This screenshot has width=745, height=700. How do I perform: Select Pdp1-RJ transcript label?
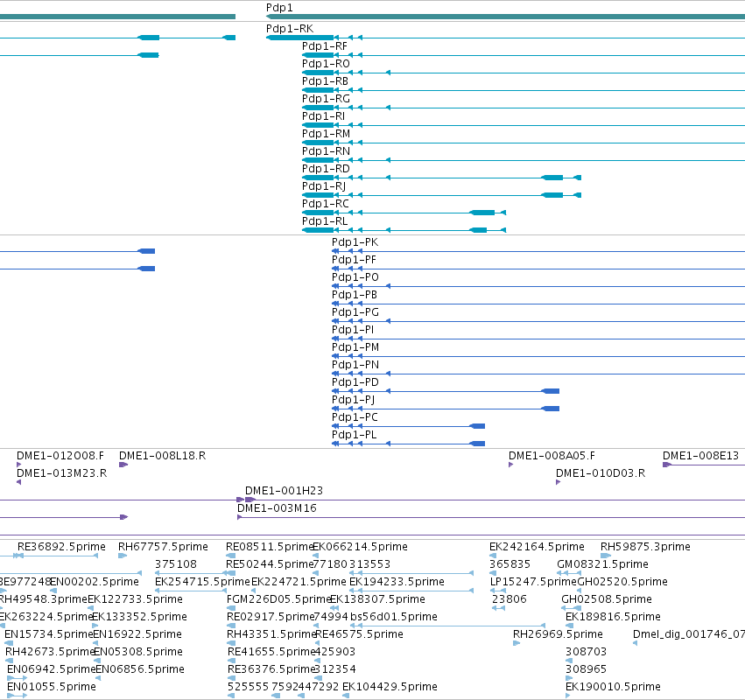(324, 186)
